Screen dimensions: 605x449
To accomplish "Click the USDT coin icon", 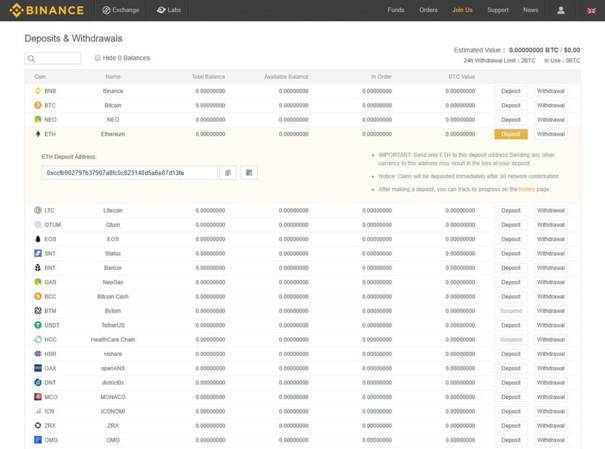I will 38,325.
